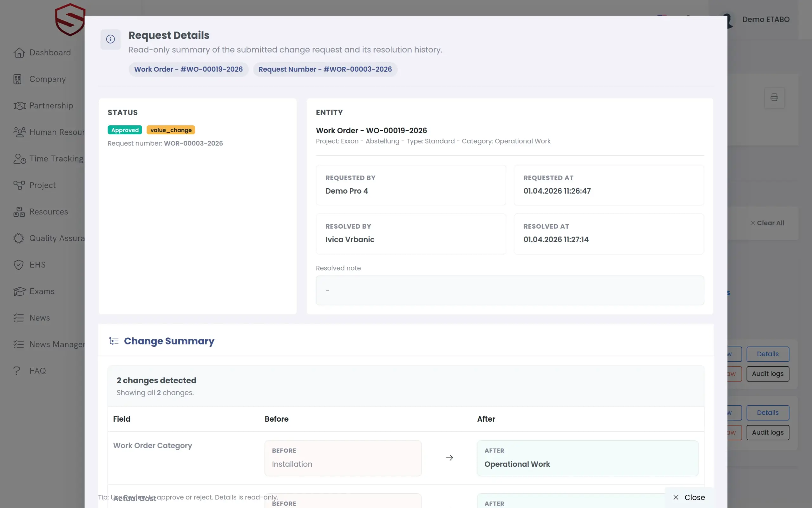Click the value_change badge
This screenshot has width=812, height=508.
pos(171,130)
